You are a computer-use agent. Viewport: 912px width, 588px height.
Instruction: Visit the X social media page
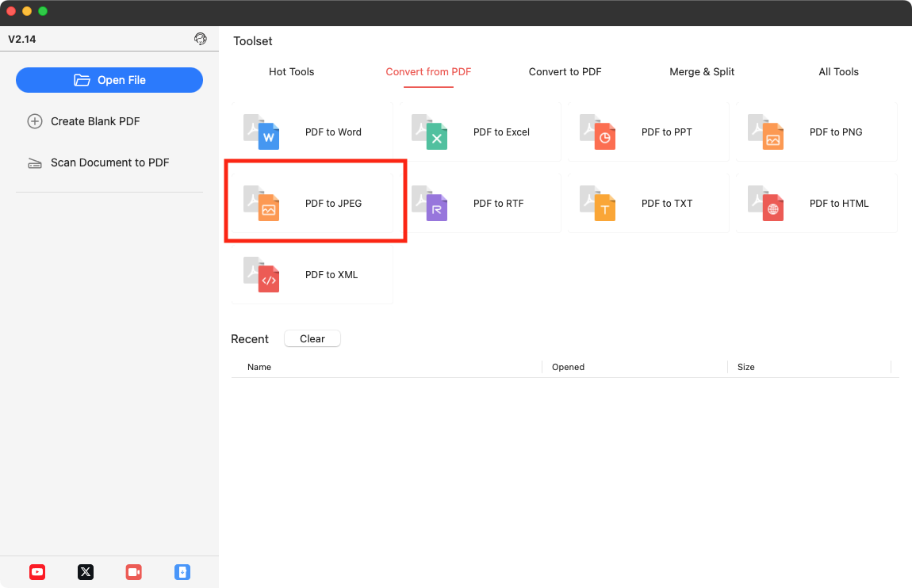click(x=85, y=571)
